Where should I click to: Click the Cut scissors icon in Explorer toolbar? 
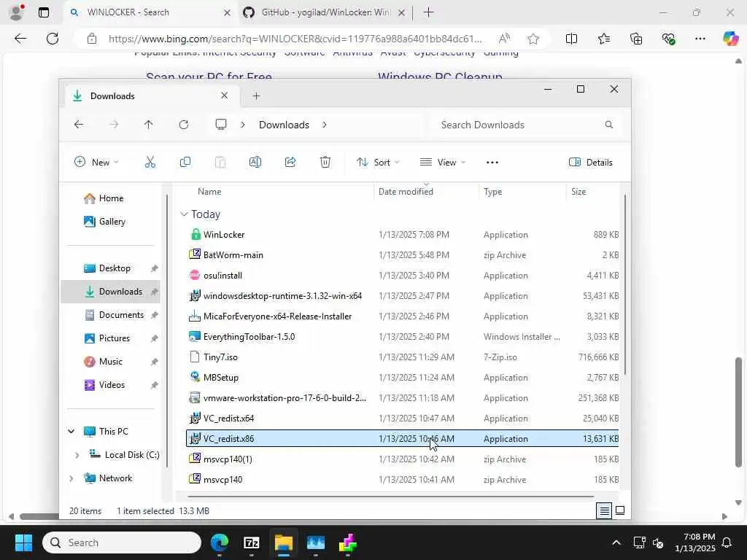pyautogui.click(x=150, y=163)
